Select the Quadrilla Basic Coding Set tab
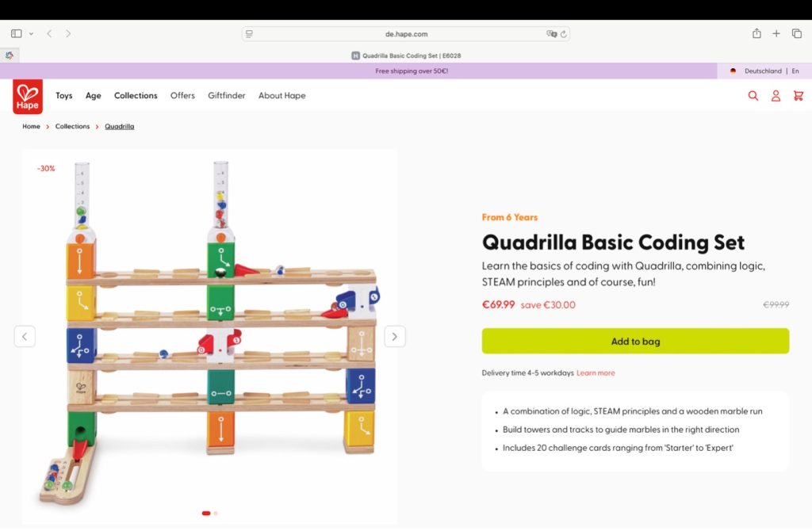The height and width of the screenshot is (531, 812). coord(406,55)
